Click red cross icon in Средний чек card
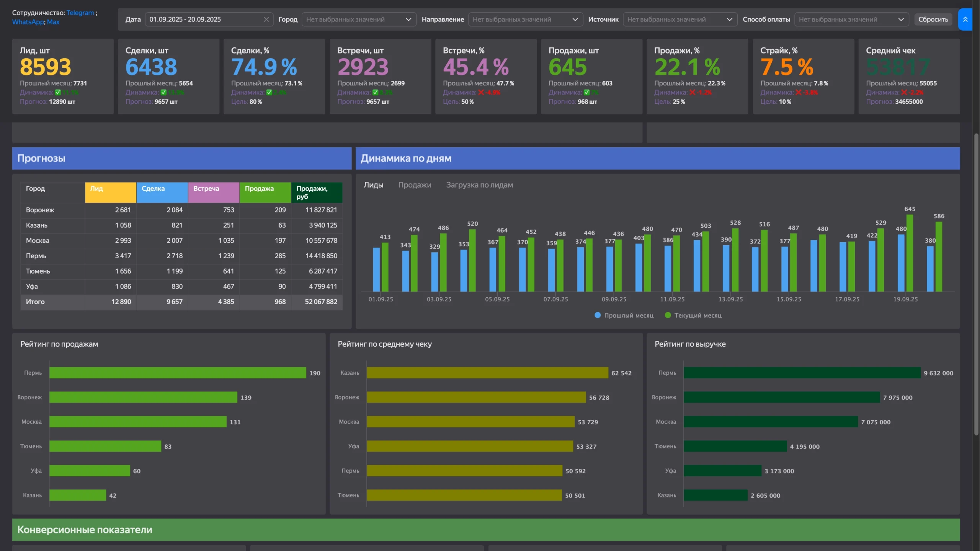This screenshot has width=980, height=551. (x=904, y=92)
